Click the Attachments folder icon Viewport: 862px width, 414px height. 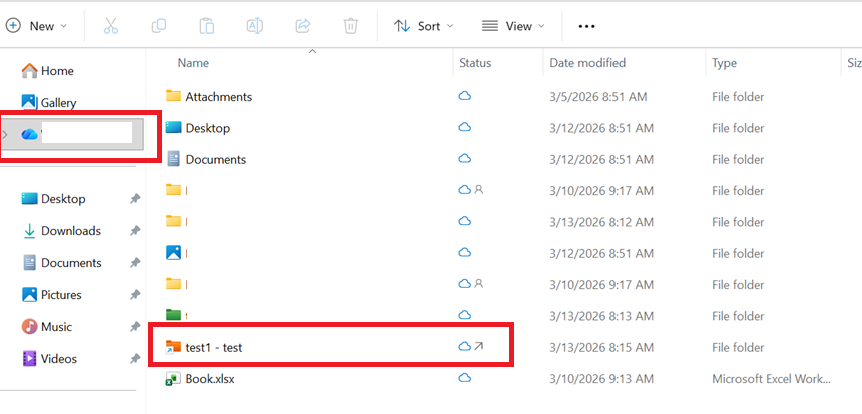tap(173, 96)
